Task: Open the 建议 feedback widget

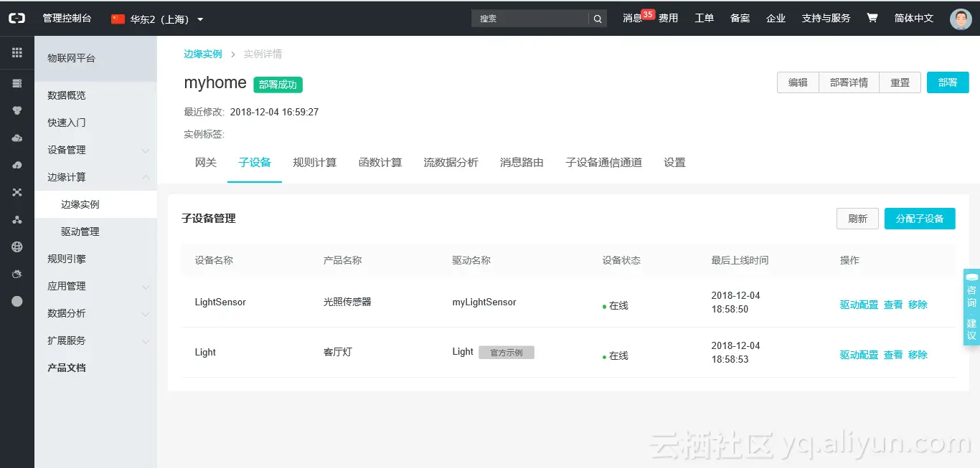Action: 971,328
